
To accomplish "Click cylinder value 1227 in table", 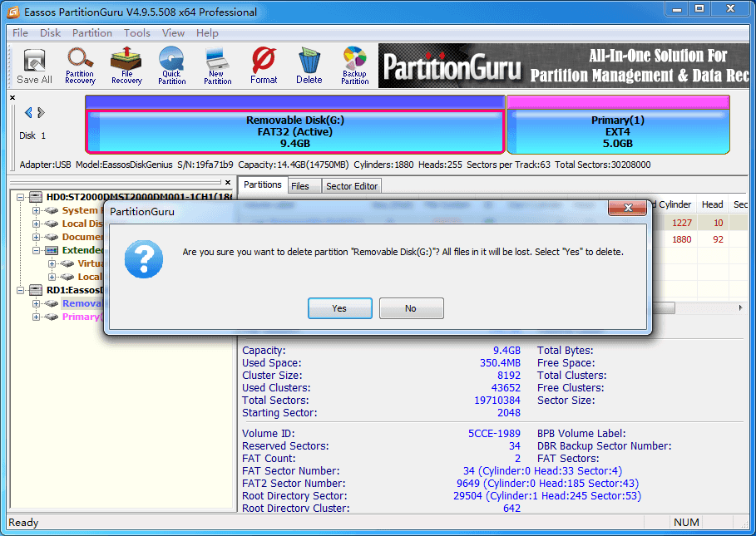I will pyautogui.click(x=682, y=223).
